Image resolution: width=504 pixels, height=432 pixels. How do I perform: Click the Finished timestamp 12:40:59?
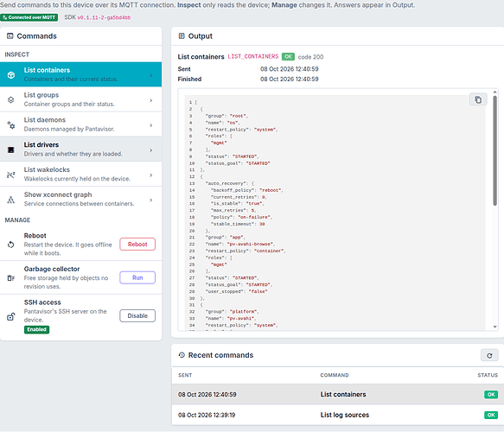(290, 79)
